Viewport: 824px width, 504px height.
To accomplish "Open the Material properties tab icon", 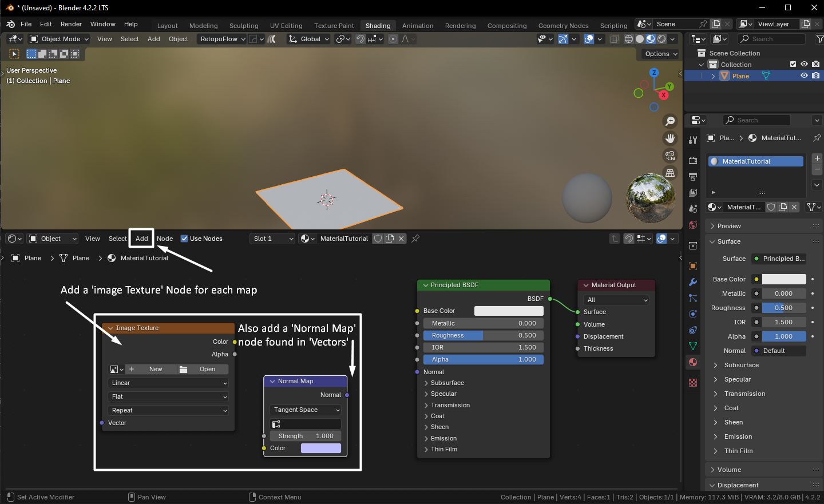I will point(693,362).
